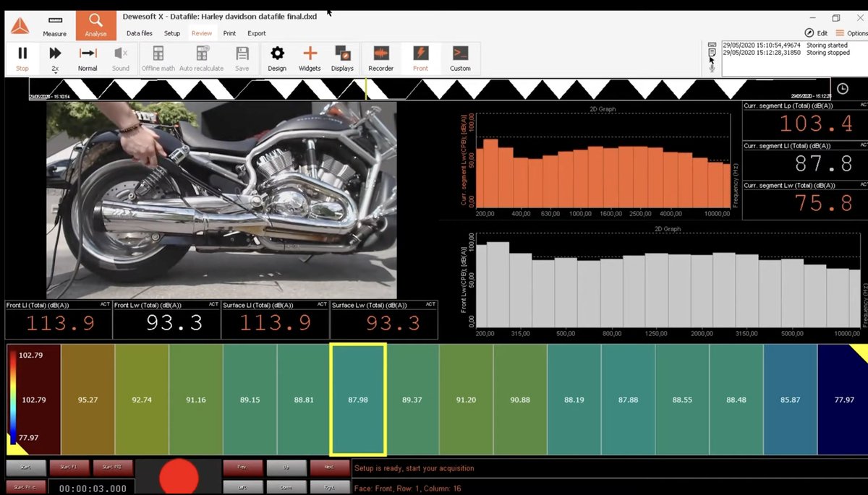
Task: Select the 88.48 segment cell
Action: click(x=736, y=400)
